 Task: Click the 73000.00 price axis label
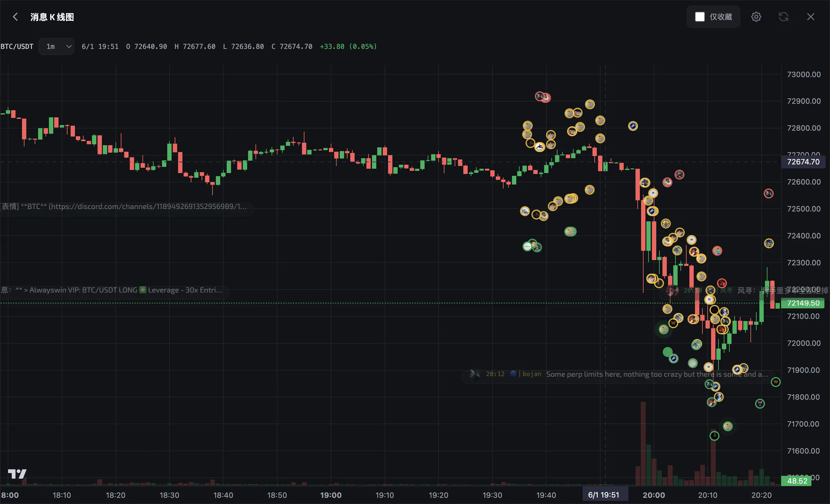[x=804, y=74]
